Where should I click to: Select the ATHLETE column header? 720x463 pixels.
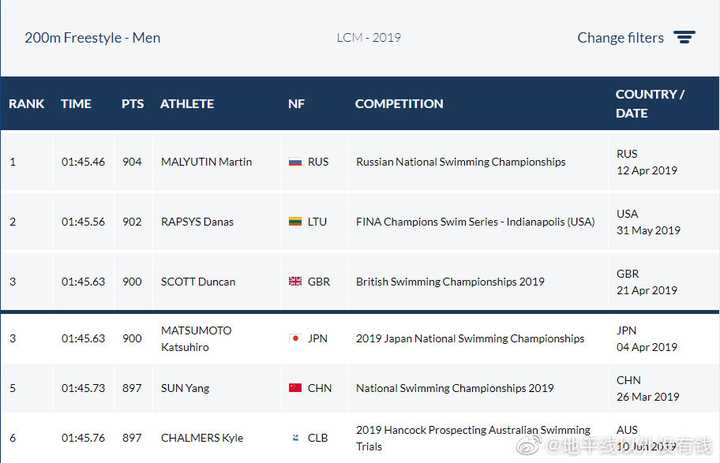point(187,104)
